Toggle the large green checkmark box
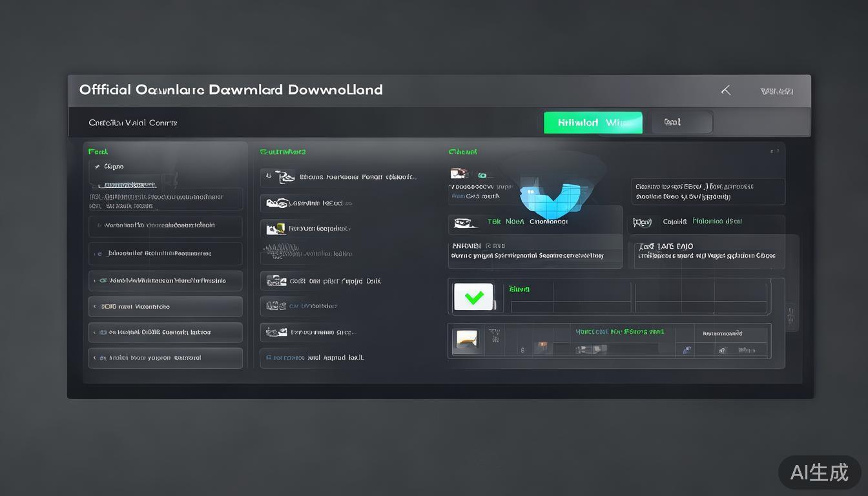Screen dimensions: 868x496 pos(473,298)
